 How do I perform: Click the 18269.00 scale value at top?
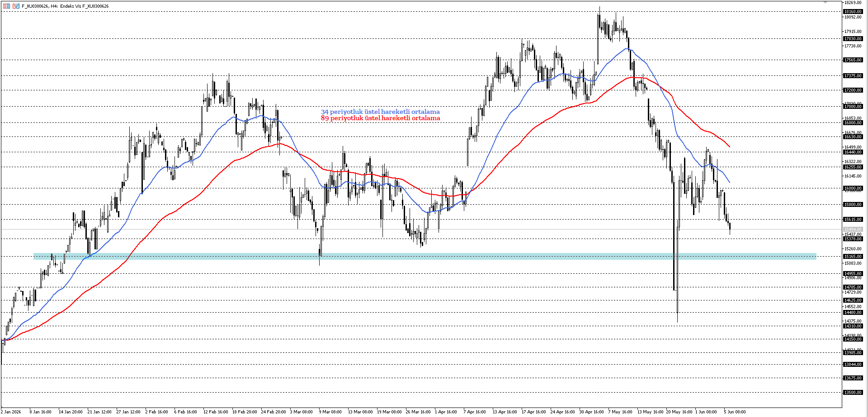(853, 3)
